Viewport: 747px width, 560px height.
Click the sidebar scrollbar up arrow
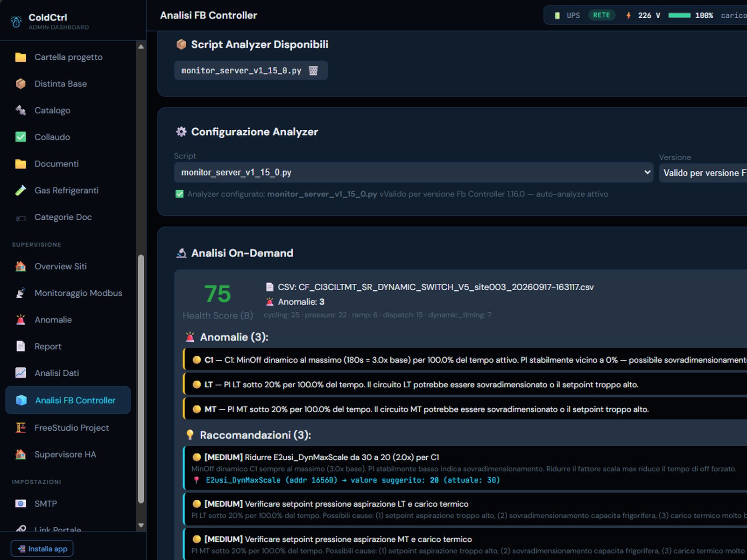pyautogui.click(x=141, y=47)
